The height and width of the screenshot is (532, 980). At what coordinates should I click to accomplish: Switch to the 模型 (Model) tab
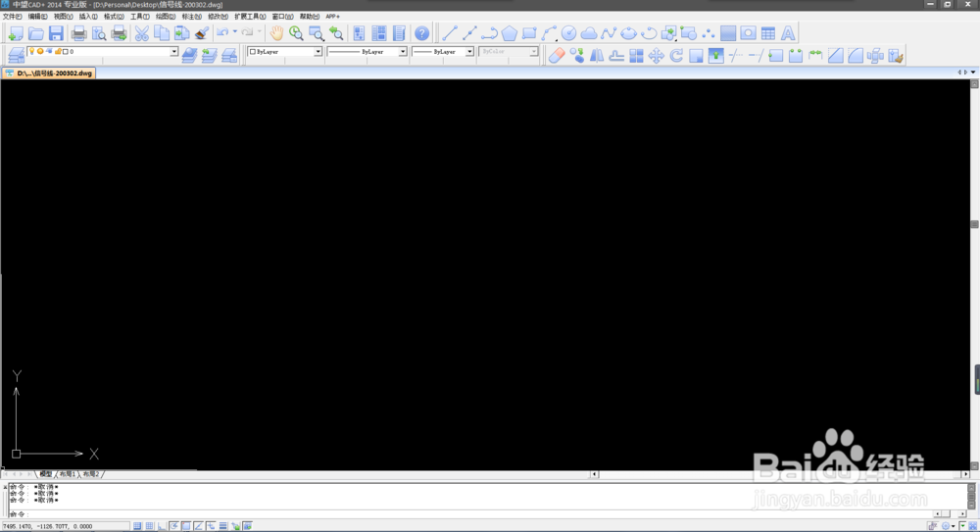coord(46,474)
